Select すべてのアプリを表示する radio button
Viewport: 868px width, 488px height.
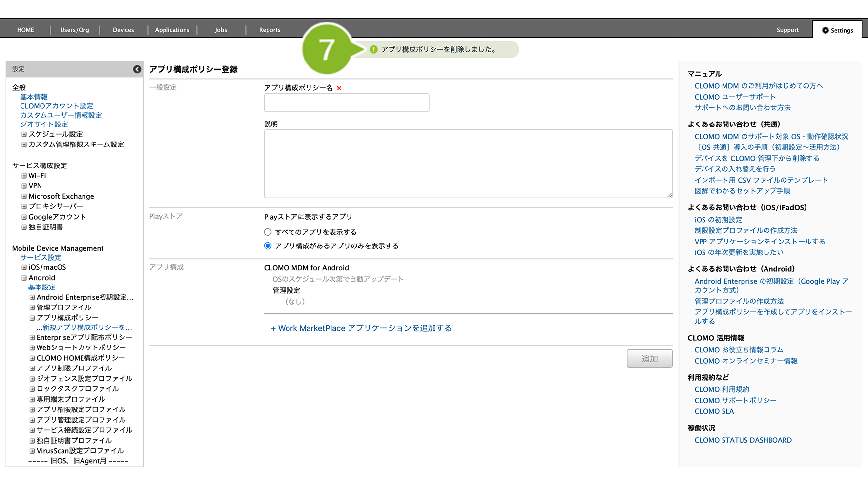click(x=268, y=232)
